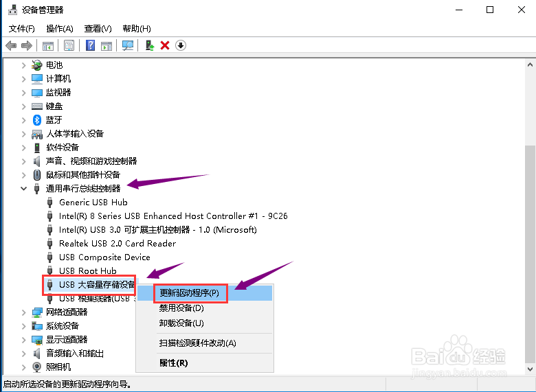Select the system devices (系统设备) icon
536x392 pixels.
(x=37, y=326)
